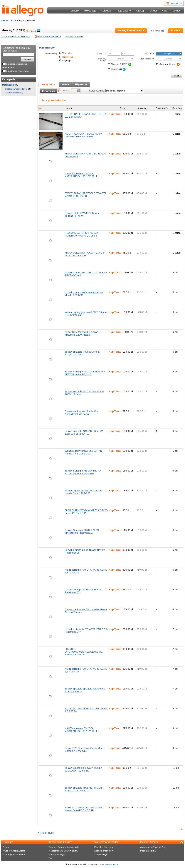Click the Standard Allegro orange badge icon
Viewport: 185px width, 868px height.
click(x=178, y=64)
